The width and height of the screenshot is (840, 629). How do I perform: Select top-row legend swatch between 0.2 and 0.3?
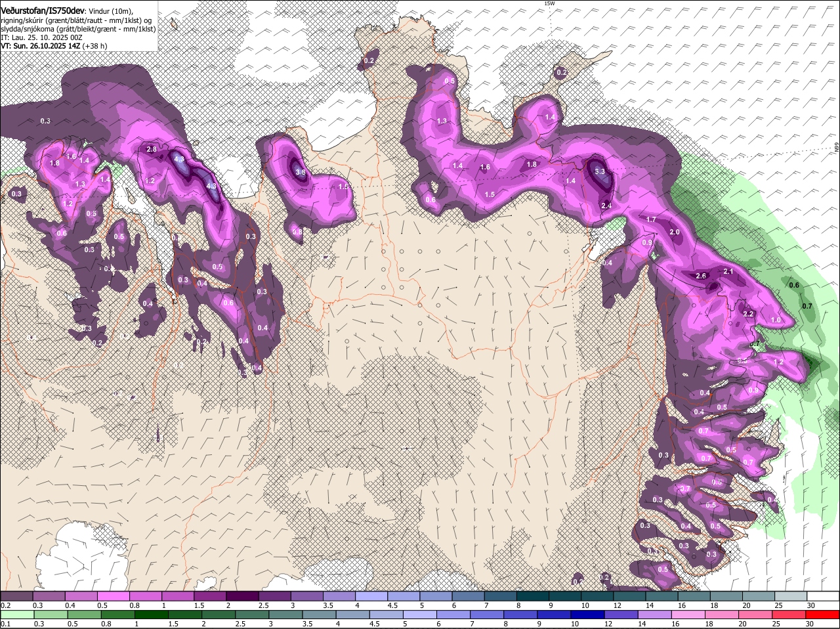coord(16,596)
